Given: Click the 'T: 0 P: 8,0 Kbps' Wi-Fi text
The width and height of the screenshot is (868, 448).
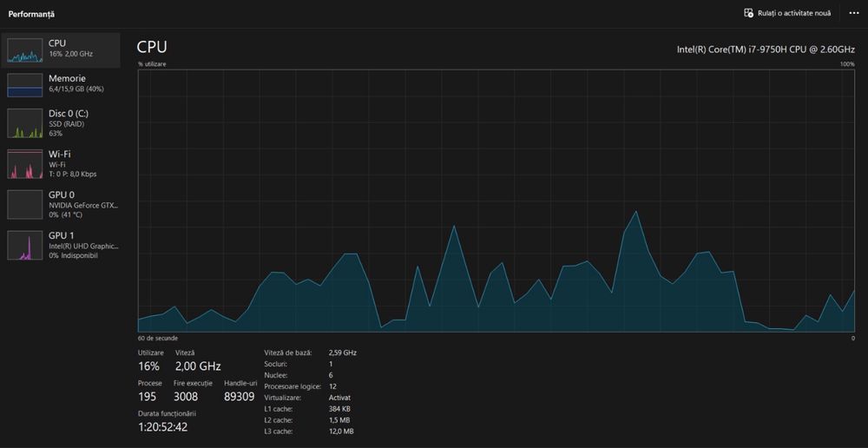Looking at the screenshot, I should [73, 174].
